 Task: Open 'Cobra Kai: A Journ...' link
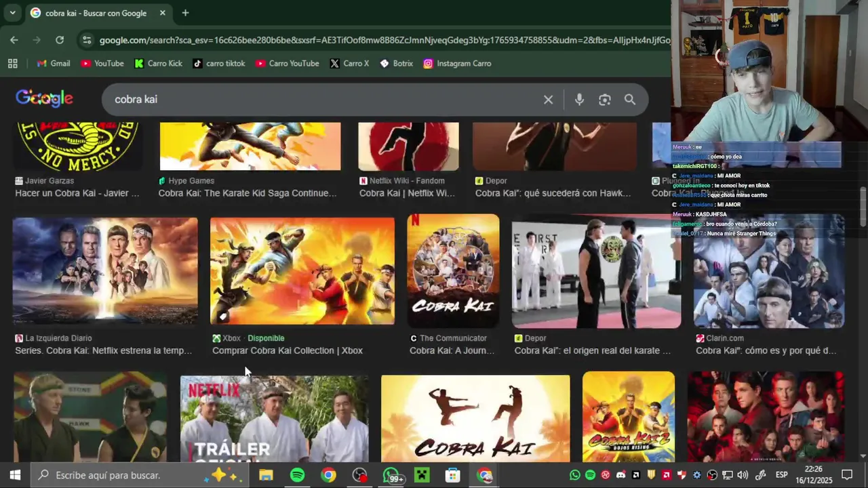click(452, 350)
